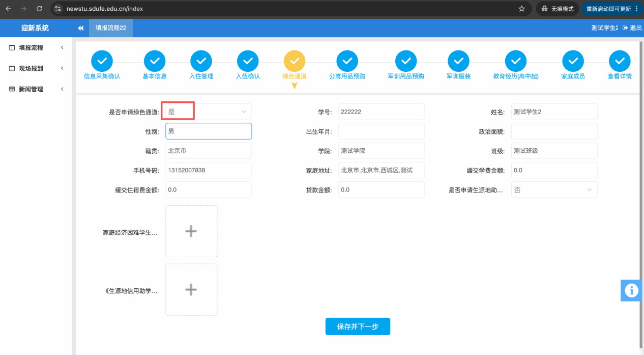644x355 pixels.
Task: Open the 军训用品预购 step circle
Action: (406, 61)
